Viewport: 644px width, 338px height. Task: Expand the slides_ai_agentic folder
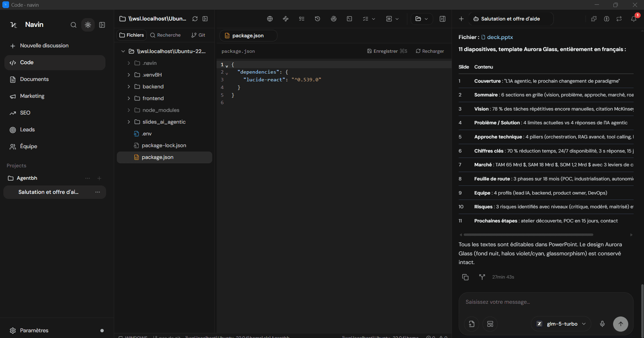129,122
